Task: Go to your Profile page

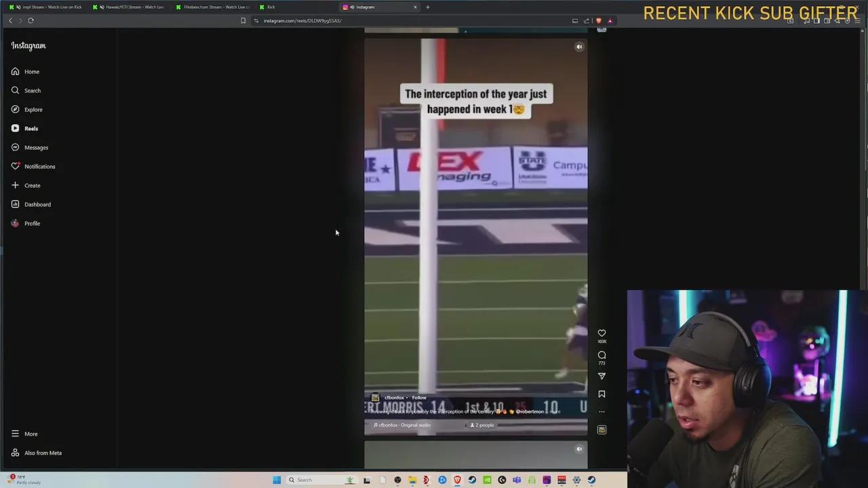Action: pos(26,223)
